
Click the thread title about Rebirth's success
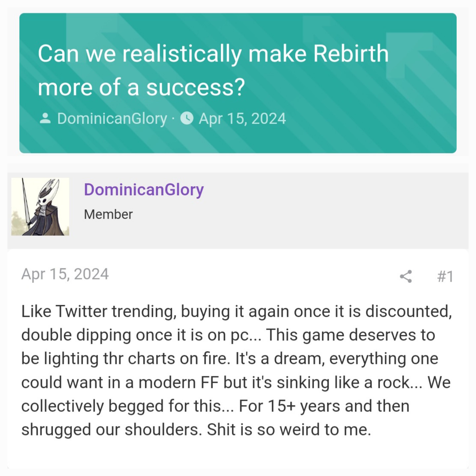click(x=213, y=70)
